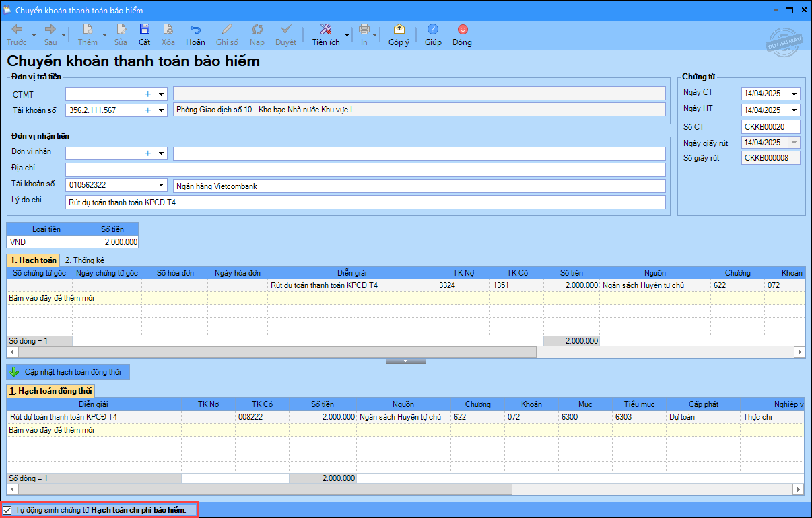The height and width of the screenshot is (518, 812).
Task: Expand payer account 356.2.111.567 dropdown
Action: tap(161, 110)
